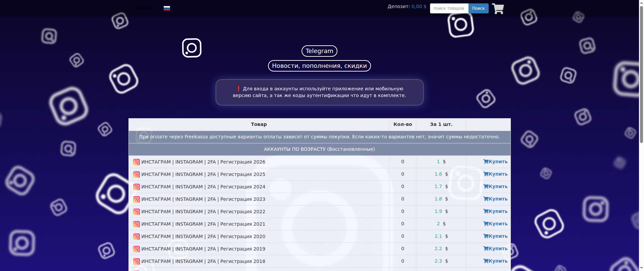Select product name ending Регистрация 2023
This screenshot has height=271, width=644.
(x=203, y=199)
